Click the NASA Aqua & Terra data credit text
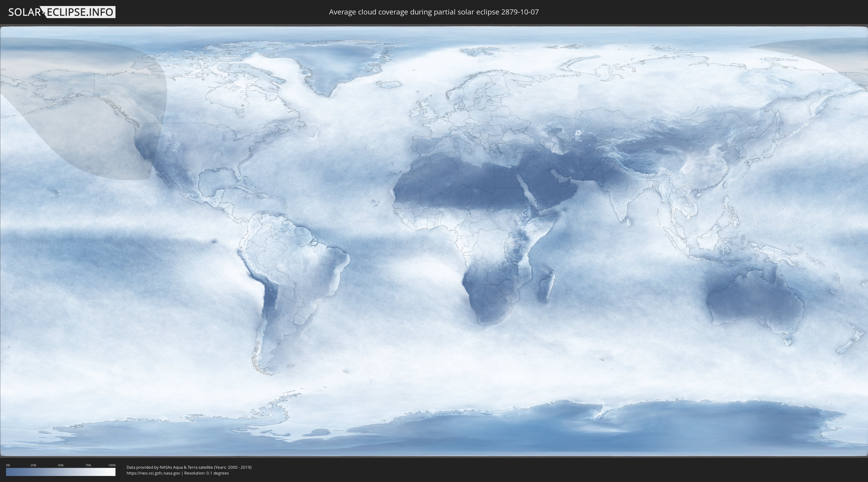Image resolution: width=868 pixels, height=482 pixels. pos(189,467)
